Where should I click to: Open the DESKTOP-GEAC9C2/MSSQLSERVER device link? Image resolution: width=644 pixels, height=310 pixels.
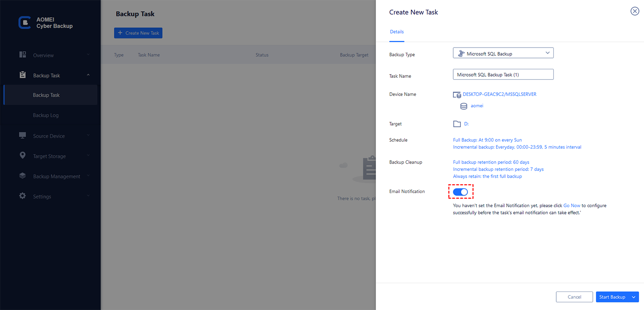coord(500,94)
